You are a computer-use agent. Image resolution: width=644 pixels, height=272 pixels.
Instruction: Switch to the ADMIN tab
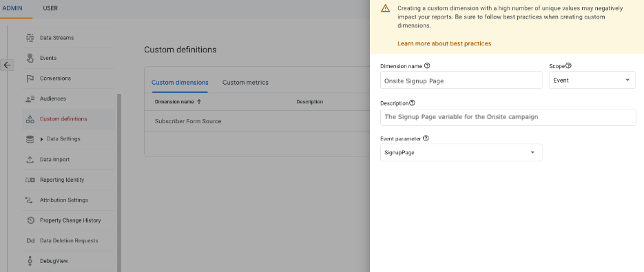coord(12,8)
